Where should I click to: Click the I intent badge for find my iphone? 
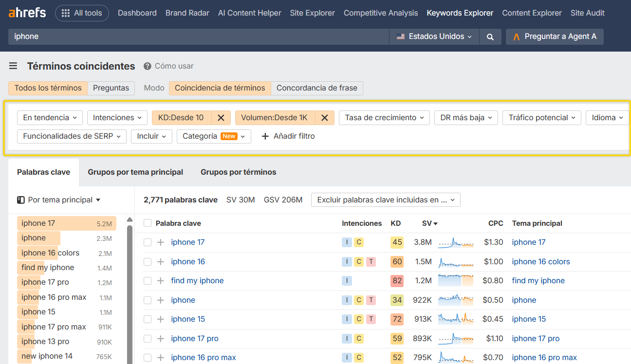pyautogui.click(x=347, y=281)
